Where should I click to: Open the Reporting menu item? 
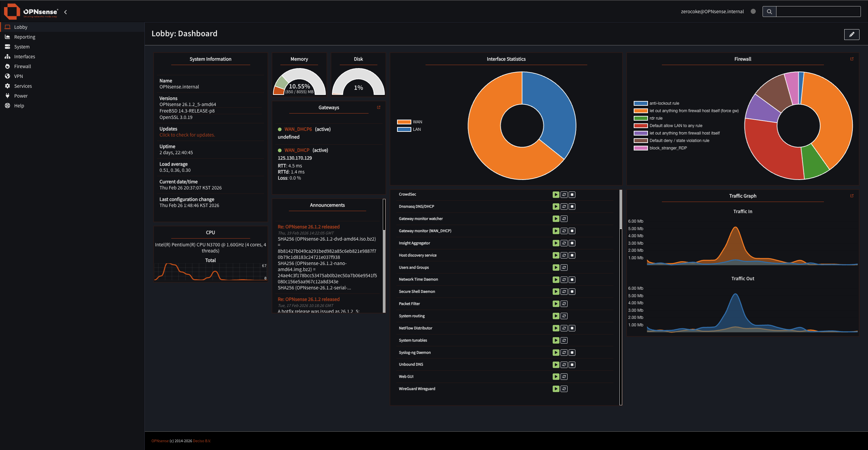pyautogui.click(x=24, y=37)
